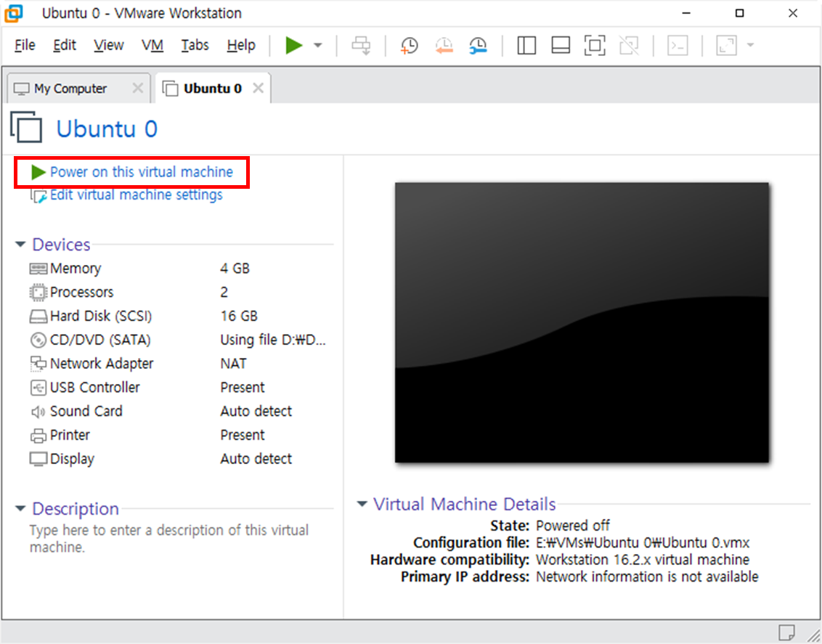Collapse the Virtual Machine Details section
This screenshot has width=822, height=644.
362,504
